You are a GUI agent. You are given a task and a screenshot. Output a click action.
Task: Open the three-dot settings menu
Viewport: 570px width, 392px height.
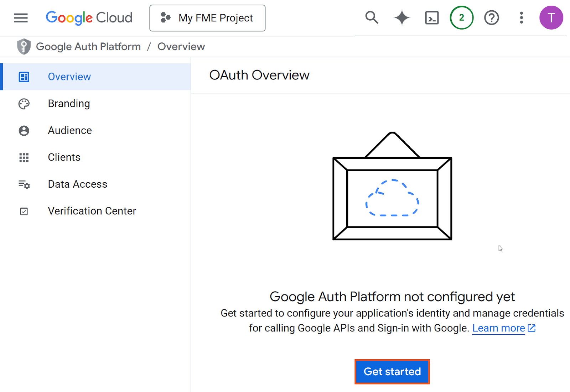coord(522,17)
